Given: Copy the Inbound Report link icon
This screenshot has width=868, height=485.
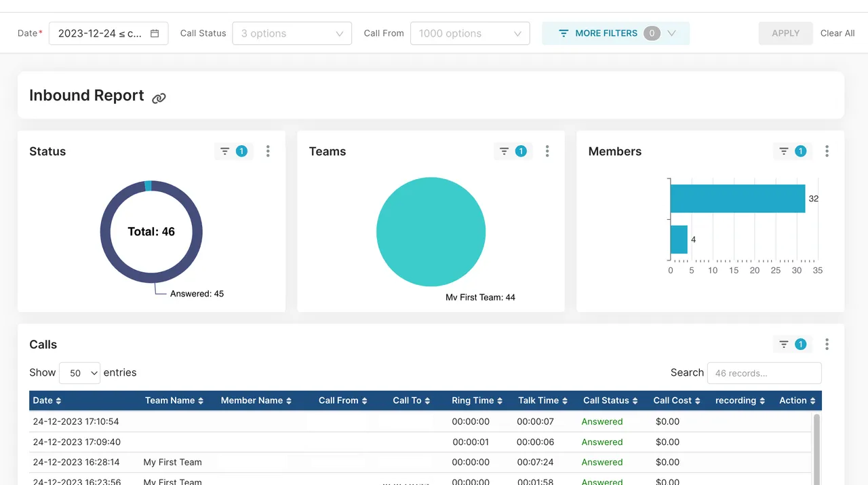Looking at the screenshot, I should tap(159, 98).
